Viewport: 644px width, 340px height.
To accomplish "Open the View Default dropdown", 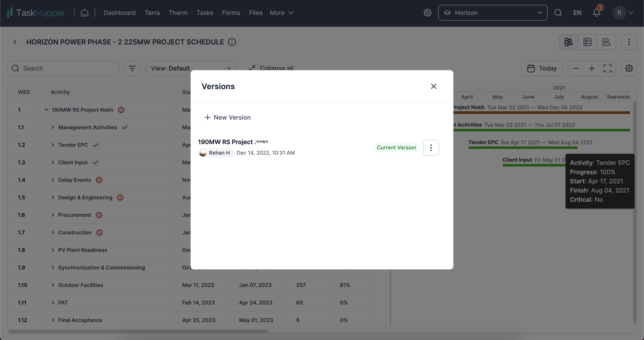I will tap(191, 68).
